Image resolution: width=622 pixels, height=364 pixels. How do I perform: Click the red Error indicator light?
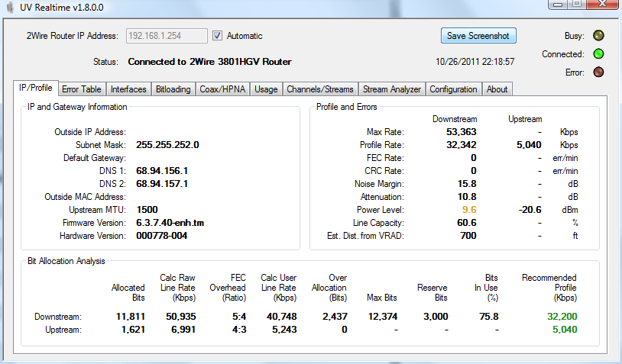tap(599, 72)
